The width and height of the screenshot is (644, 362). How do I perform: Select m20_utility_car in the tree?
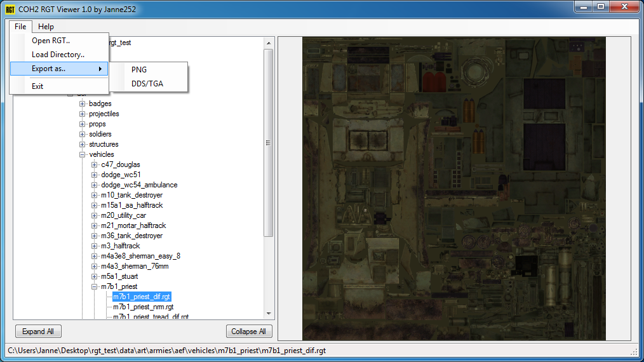point(124,215)
